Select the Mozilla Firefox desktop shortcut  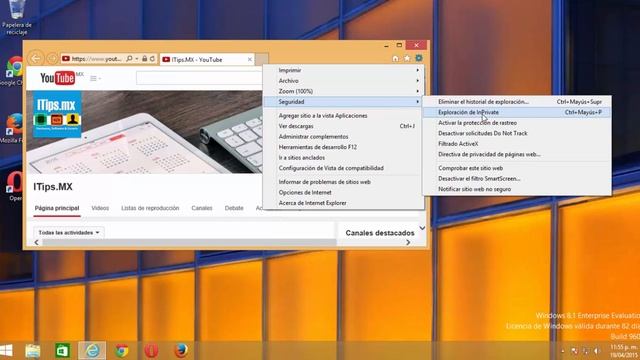[13, 128]
